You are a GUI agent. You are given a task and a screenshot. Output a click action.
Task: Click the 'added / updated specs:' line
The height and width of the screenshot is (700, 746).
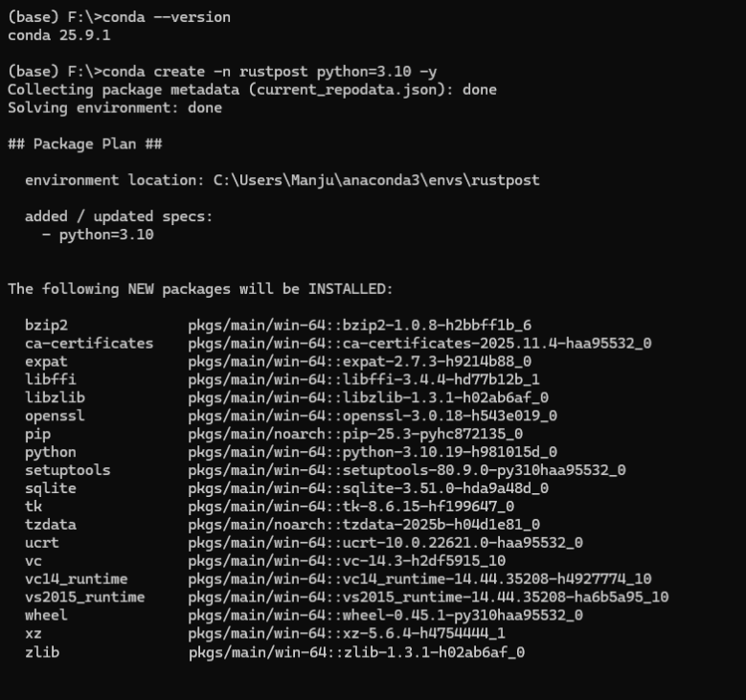[x=119, y=216]
